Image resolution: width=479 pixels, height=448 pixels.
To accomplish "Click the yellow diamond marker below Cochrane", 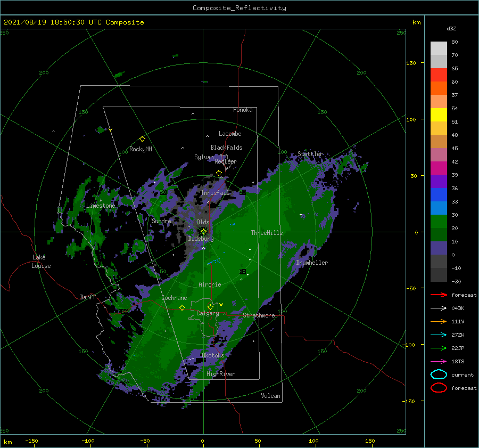I will [x=183, y=308].
